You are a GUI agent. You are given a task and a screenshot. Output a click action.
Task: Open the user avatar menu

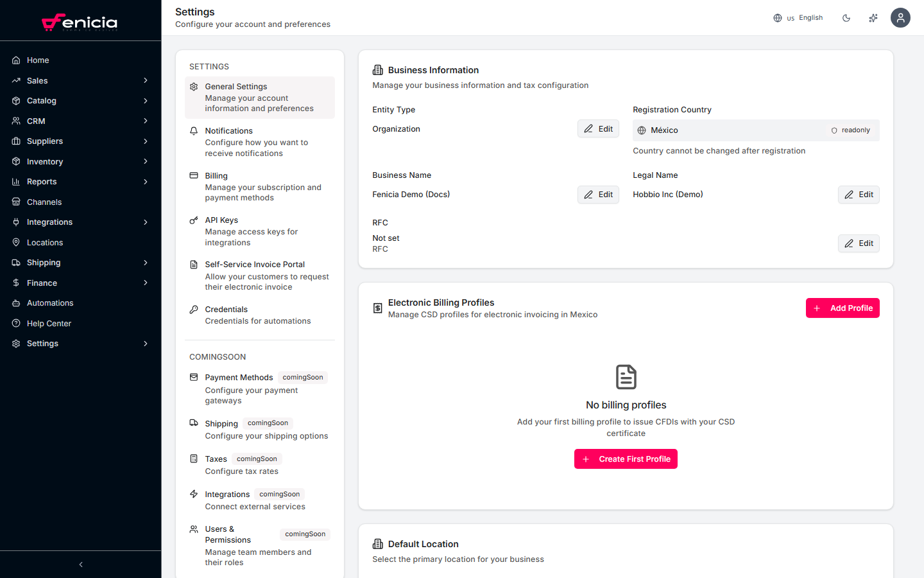(x=900, y=17)
